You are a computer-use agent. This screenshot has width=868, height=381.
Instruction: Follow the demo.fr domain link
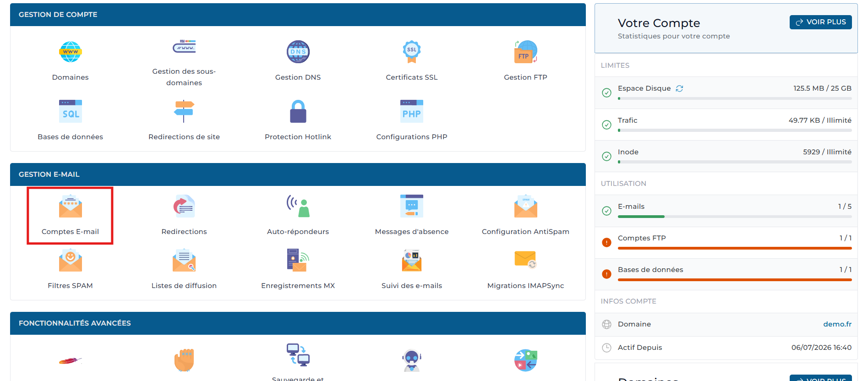[837, 324]
